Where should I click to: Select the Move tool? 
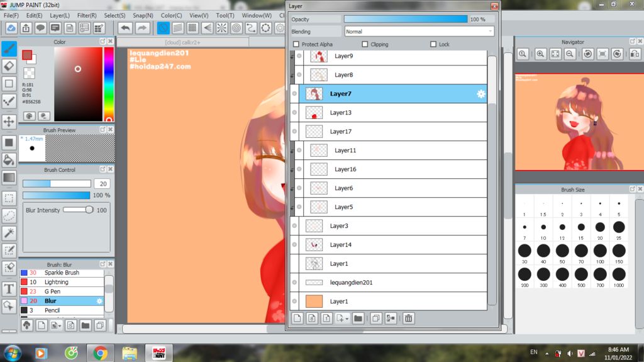click(9, 122)
